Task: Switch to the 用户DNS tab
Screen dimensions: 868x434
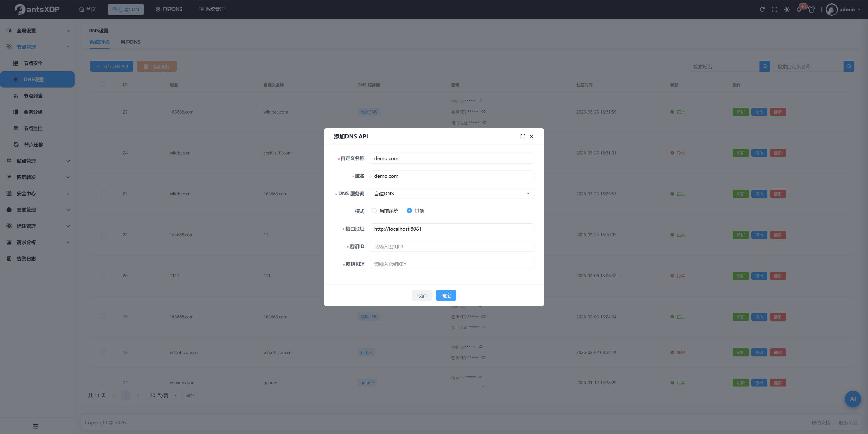Action: (x=130, y=42)
